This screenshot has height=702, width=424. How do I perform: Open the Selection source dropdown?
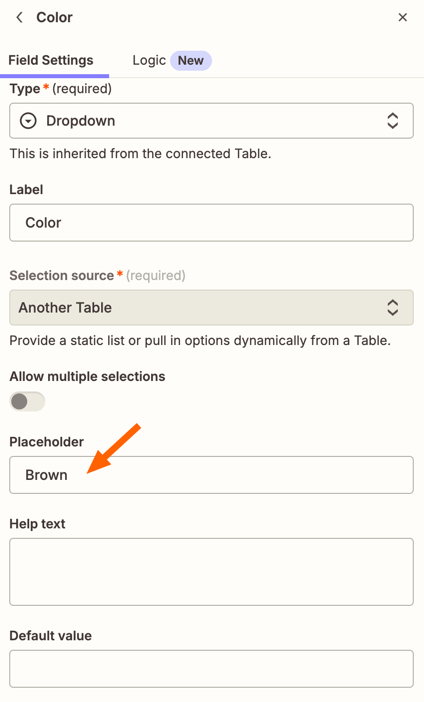(211, 308)
